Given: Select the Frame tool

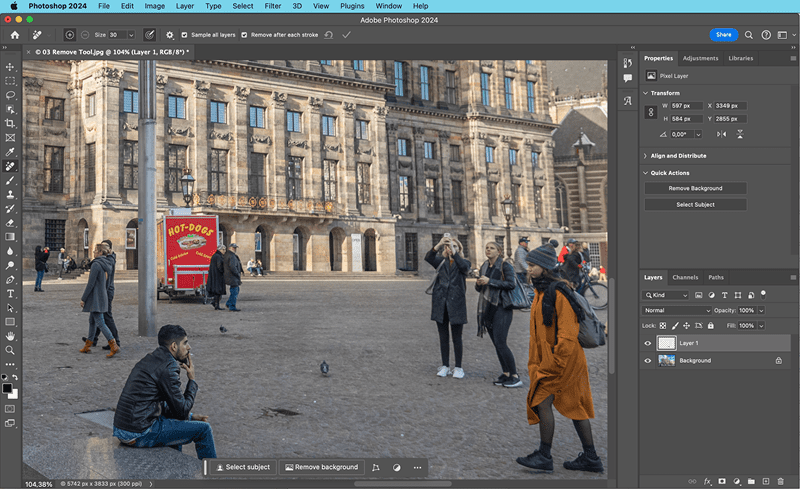Looking at the screenshot, I should (10, 138).
